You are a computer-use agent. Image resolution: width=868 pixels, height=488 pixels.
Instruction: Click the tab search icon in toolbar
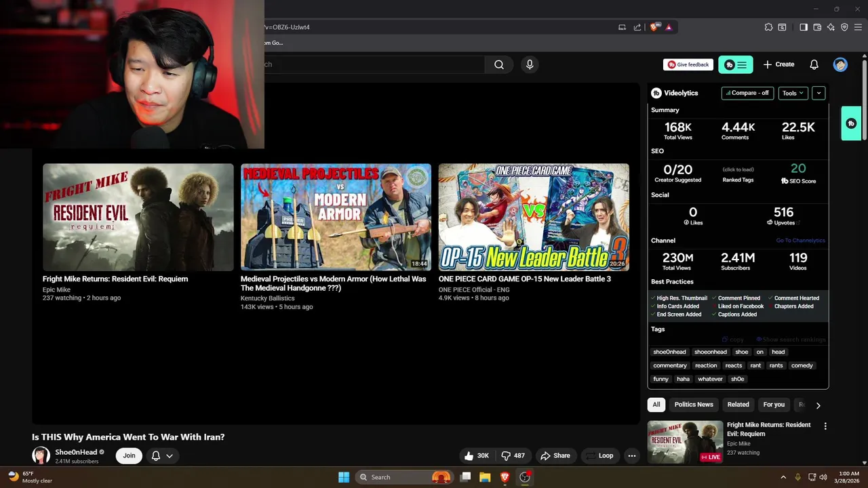(x=782, y=27)
